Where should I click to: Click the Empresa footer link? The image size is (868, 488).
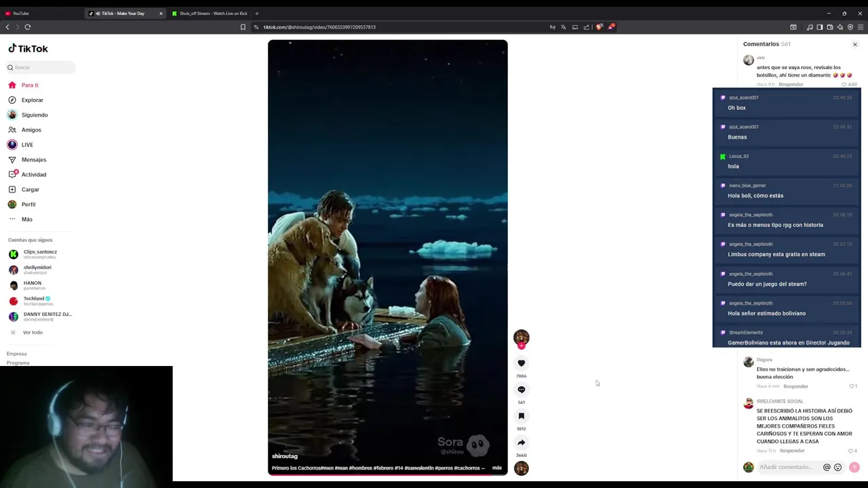pyautogui.click(x=16, y=354)
